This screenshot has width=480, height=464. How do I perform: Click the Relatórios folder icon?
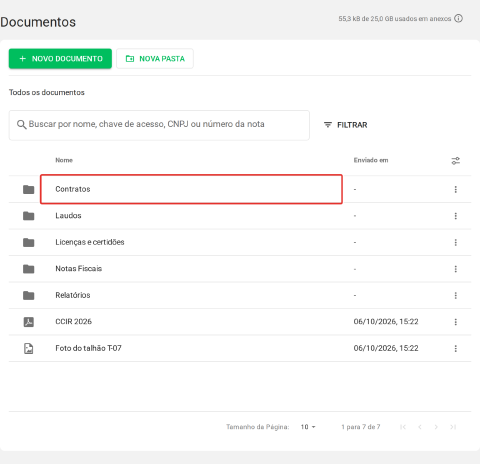[x=29, y=295]
